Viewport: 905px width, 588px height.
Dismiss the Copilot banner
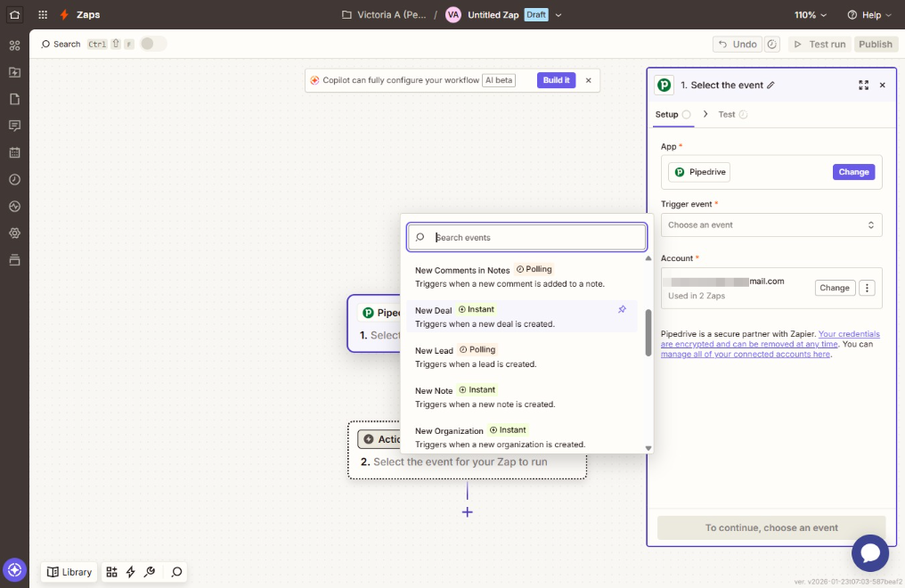tap(588, 80)
